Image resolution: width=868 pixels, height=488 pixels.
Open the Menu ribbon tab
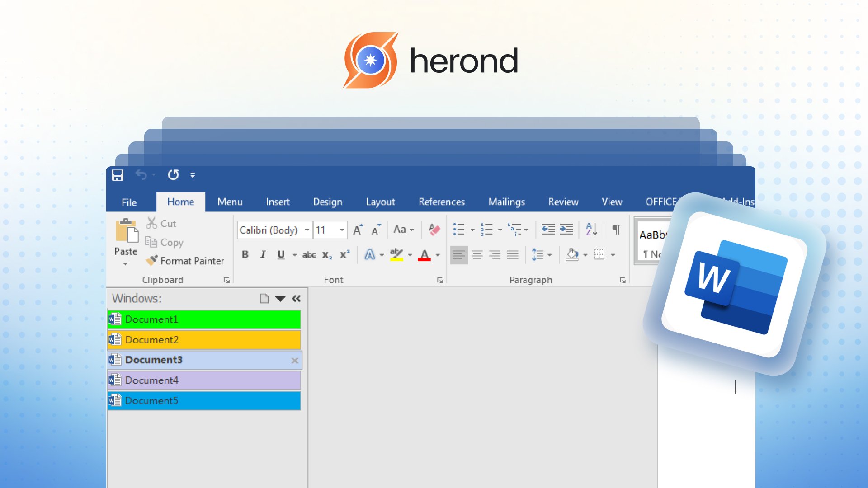[x=230, y=202]
